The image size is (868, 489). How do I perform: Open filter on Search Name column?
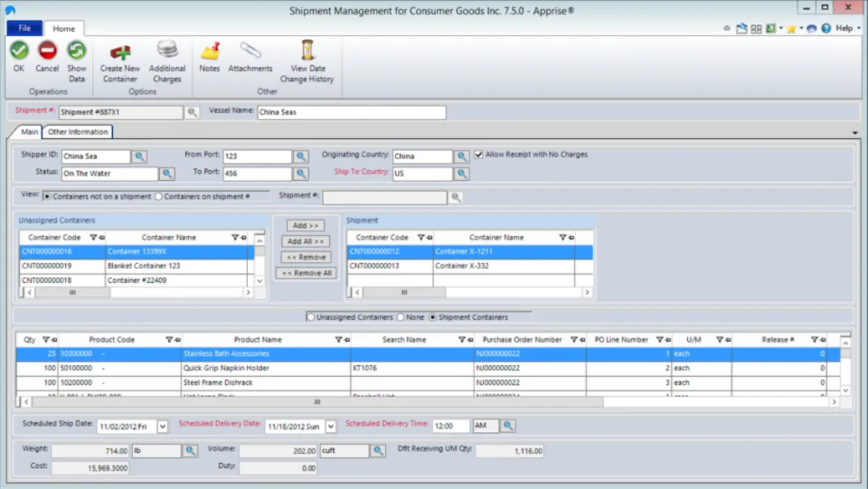point(460,339)
